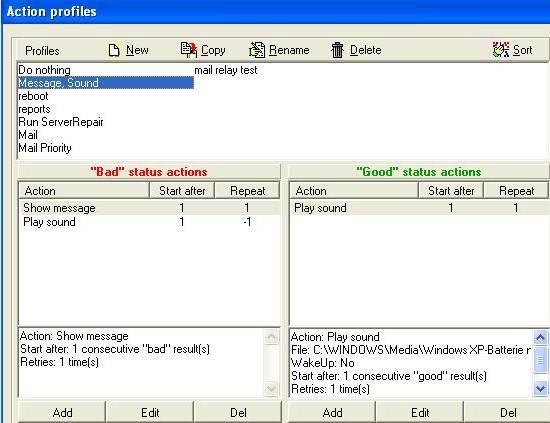Viewport: 550px width, 423px height.
Task: Add a Good status action
Action: pos(332,412)
